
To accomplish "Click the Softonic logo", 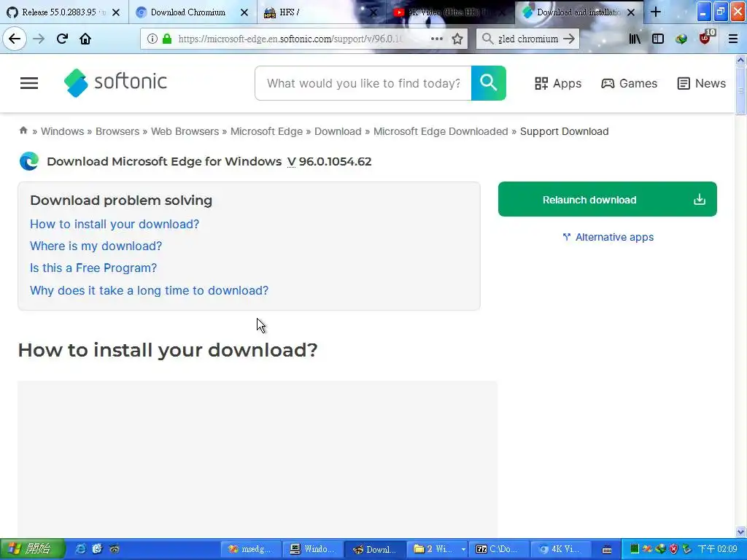I will click(x=115, y=82).
